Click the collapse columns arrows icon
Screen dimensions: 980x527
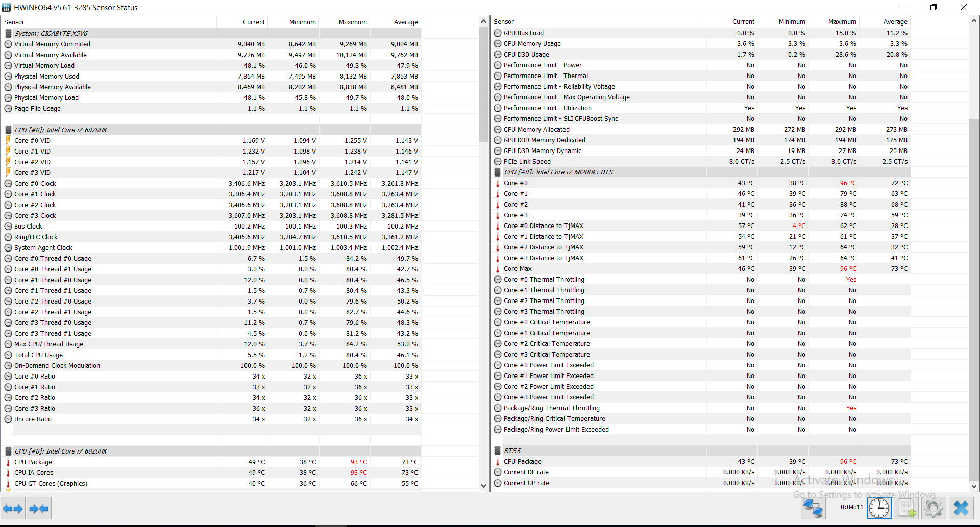point(39,509)
